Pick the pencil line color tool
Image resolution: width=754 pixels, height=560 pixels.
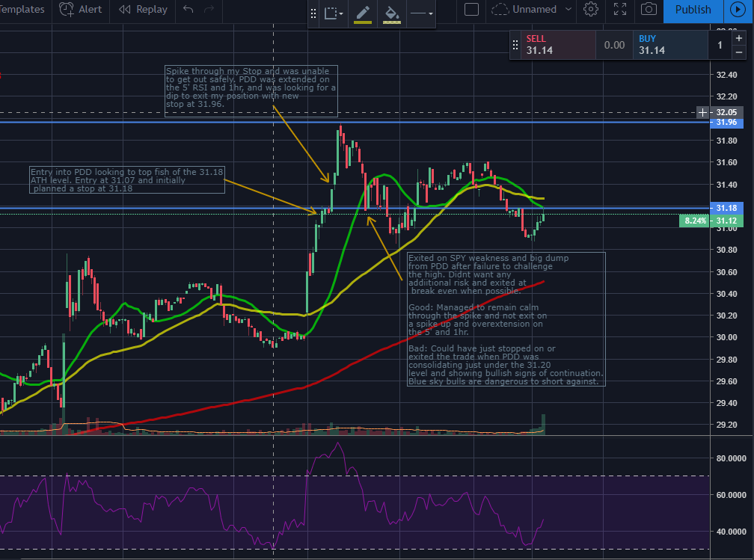[x=363, y=13]
